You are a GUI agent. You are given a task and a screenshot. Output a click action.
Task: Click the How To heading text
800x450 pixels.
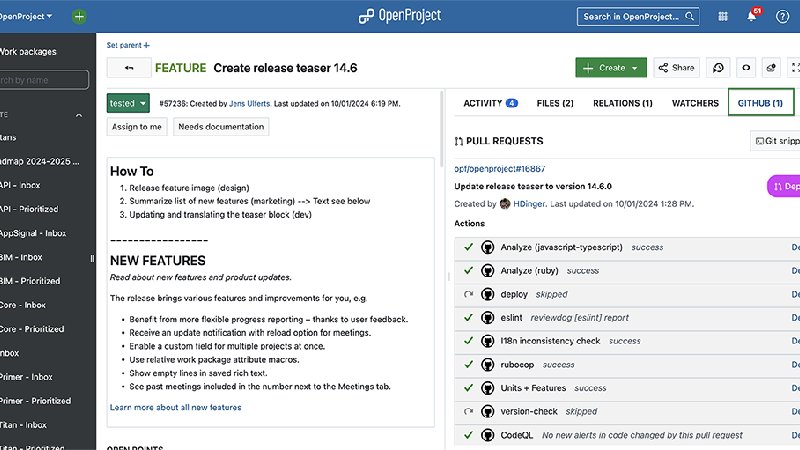(x=132, y=171)
